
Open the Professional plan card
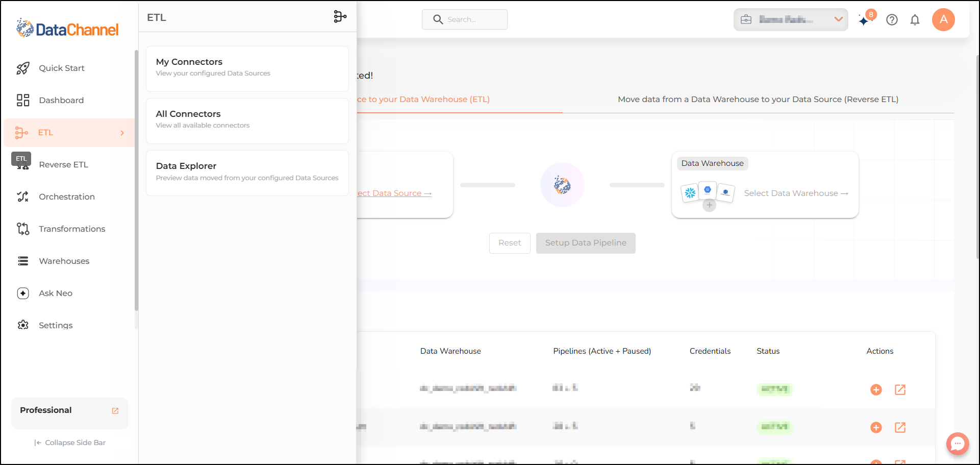[x=69, y=413]
